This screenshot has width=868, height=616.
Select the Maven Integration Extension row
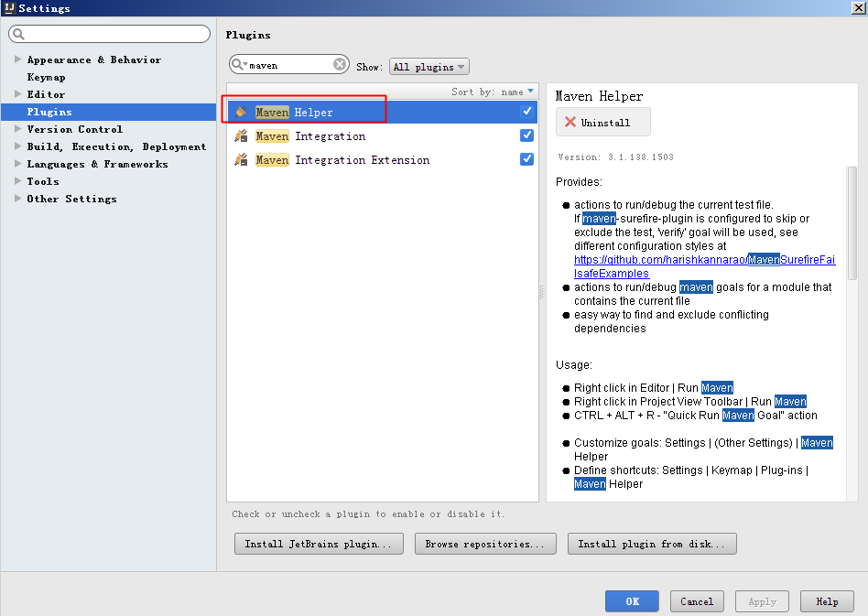click(382, 159)
